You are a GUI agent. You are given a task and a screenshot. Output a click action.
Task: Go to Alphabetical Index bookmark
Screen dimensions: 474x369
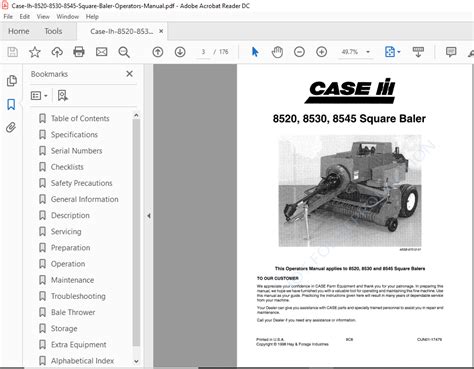tap(82, 361)
